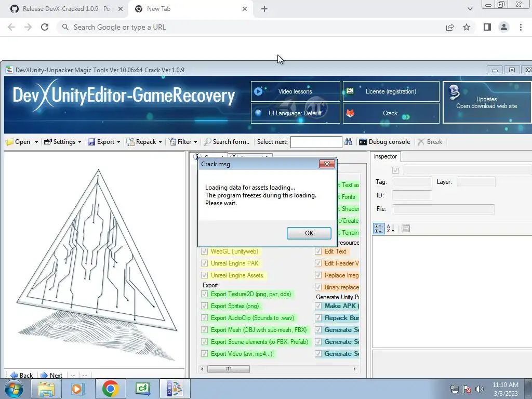Open the Debug console
532x399 pixels.
(x=384, y=142)
